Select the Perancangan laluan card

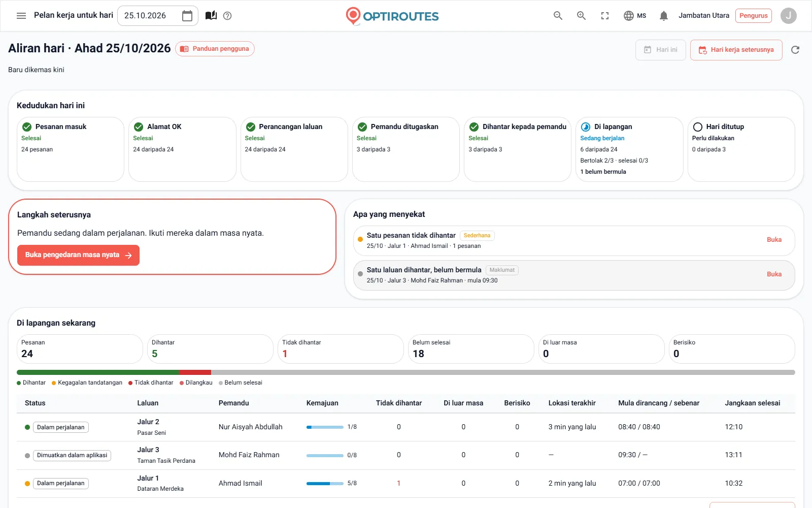tap(294, 149)
